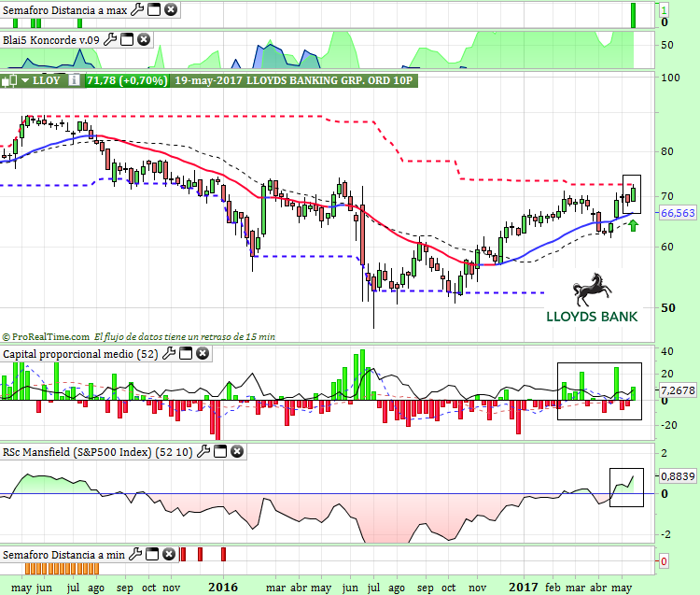Image resolution: width=700 pixels, height=595 pixels.
Task: Open RSc Mansfield indicator settings wrench
Action: 203,451
